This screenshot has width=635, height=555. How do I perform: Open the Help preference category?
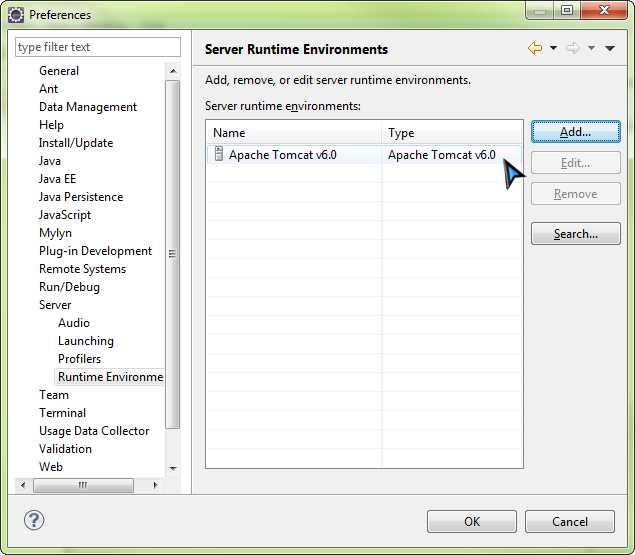tap(51, 125)
